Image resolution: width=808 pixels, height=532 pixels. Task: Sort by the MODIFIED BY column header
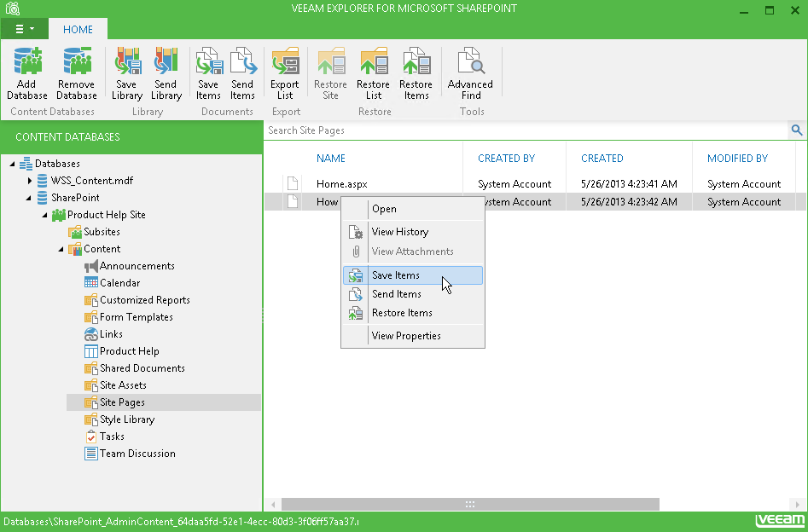coord(737,158)
